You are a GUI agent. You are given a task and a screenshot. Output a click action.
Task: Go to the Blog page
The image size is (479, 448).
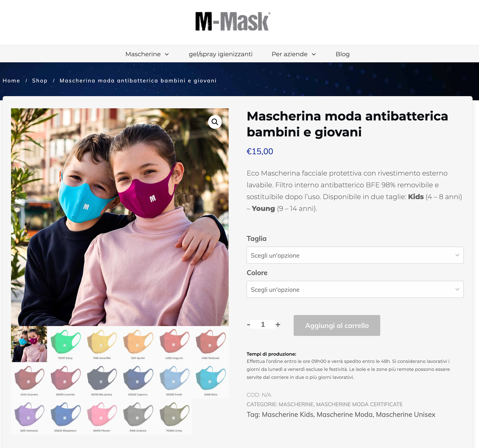[343, 54]
